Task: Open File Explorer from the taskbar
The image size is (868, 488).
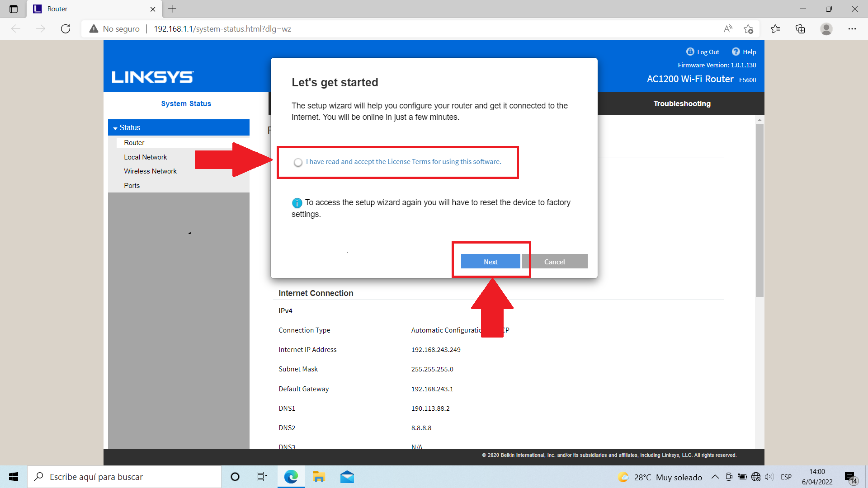Action: tap(319, 477)
